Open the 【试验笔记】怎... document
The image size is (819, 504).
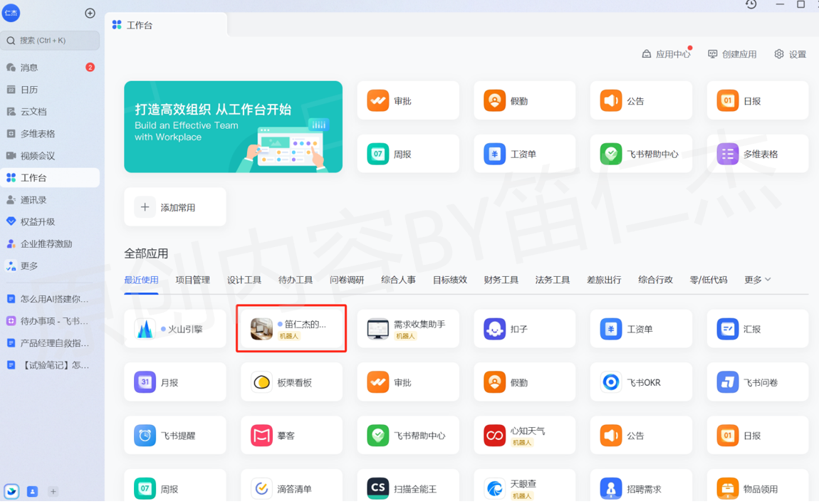[x=50, y=364]
